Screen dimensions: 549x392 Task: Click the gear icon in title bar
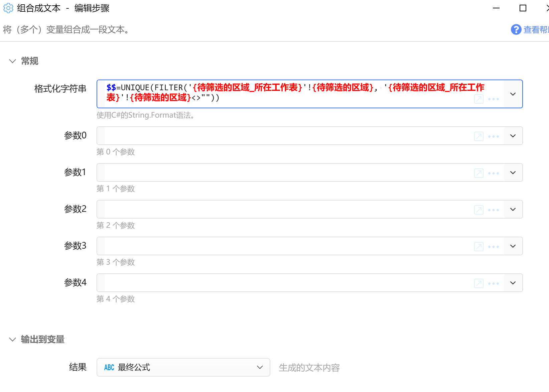coord(8,8)
